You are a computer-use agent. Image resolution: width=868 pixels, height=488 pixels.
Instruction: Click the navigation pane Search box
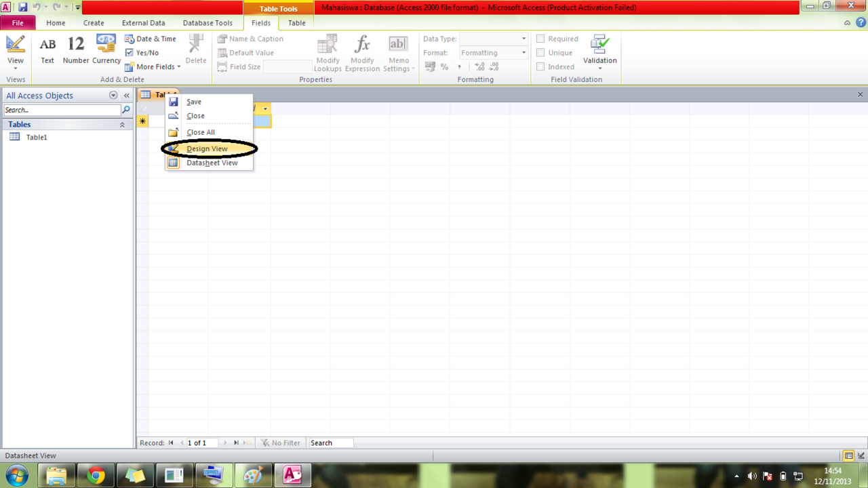coord(62,110)
